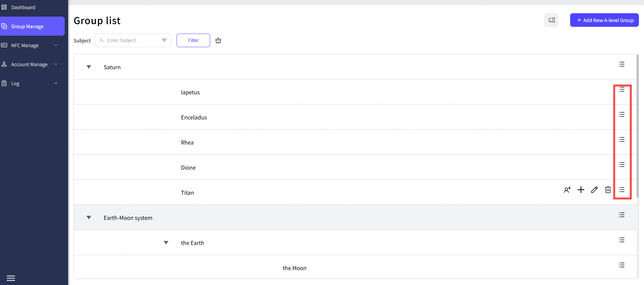The image size is (644, 285).
Task: Delete Titan using the trash icon
Action: 608,190
